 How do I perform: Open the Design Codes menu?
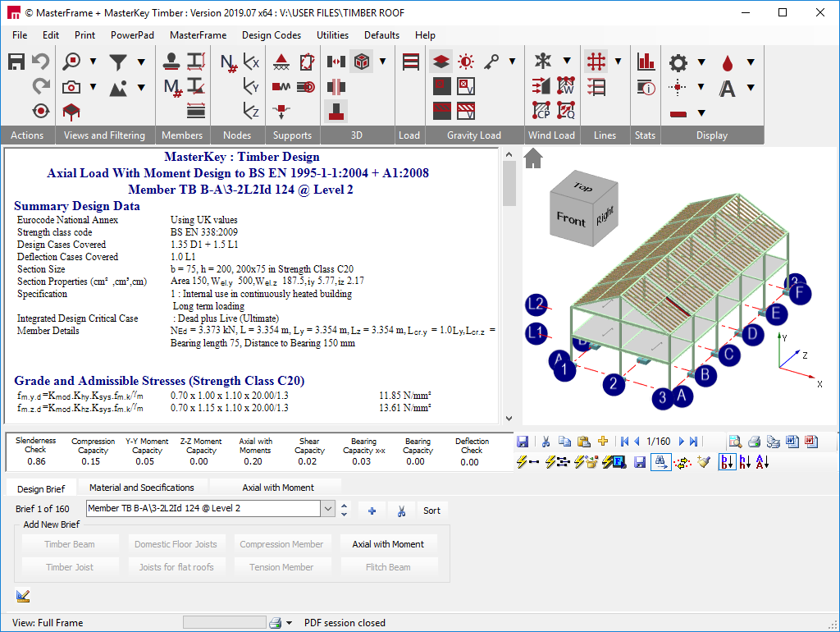click(271, 34)
